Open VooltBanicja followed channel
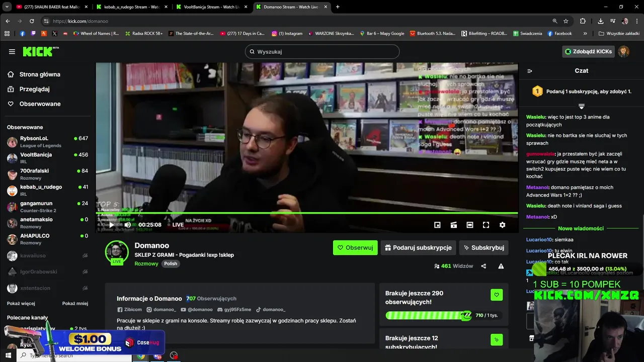Image resolution: width=644 pixels, height=362 pixels. click(47, 158)
